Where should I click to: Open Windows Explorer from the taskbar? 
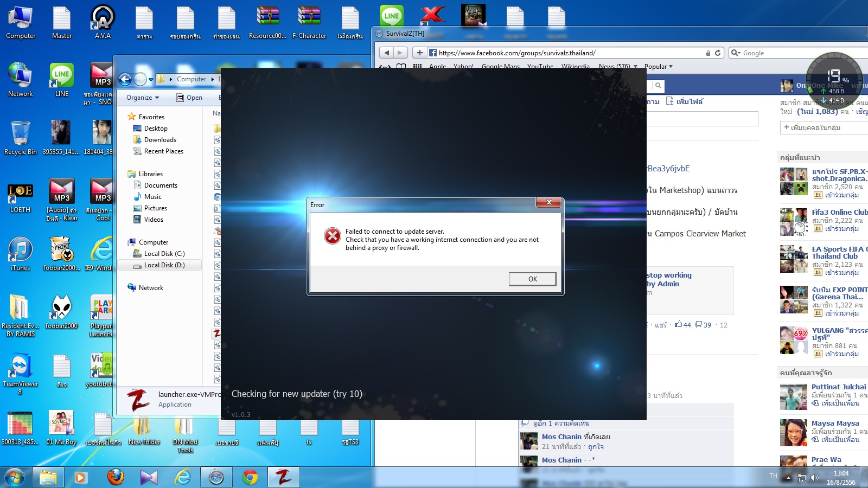[48, 477]
